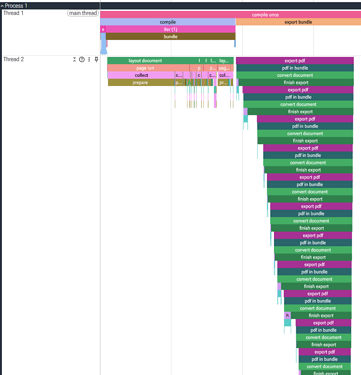Select the topmost pdf in bundle slice
Viewport: 361px width, 375px height.
click(295, 68)
